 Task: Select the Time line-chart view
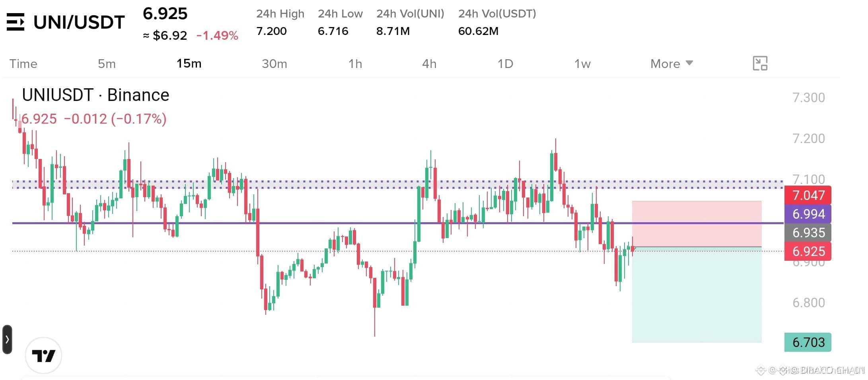[23, 64]
